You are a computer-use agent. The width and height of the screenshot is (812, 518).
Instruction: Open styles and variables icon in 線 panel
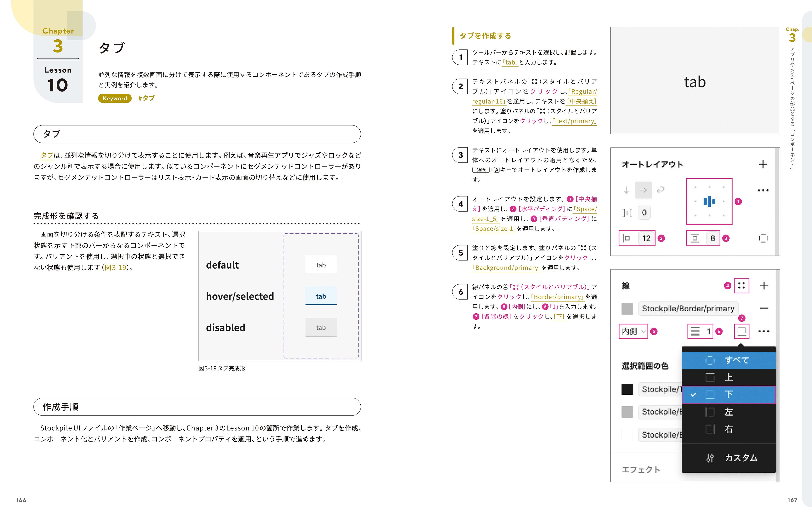pyautogui.click(x=742, y=285)
